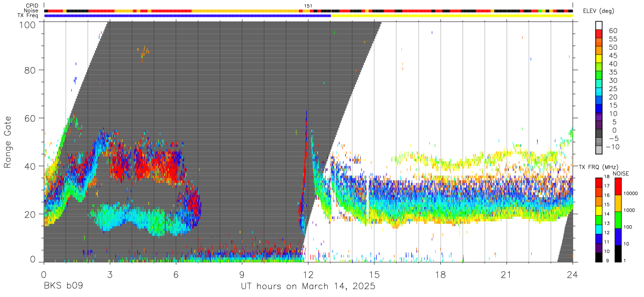Click the UT hours on March 14, 2025 title
644x297 pixels.
pyautogui.click(x=308, y=287)
